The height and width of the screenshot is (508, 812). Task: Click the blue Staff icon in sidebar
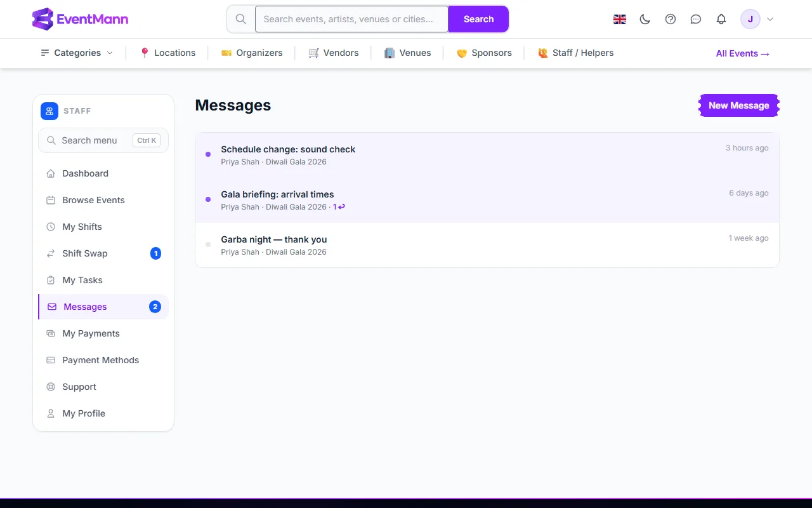click(x=49, y=111)
